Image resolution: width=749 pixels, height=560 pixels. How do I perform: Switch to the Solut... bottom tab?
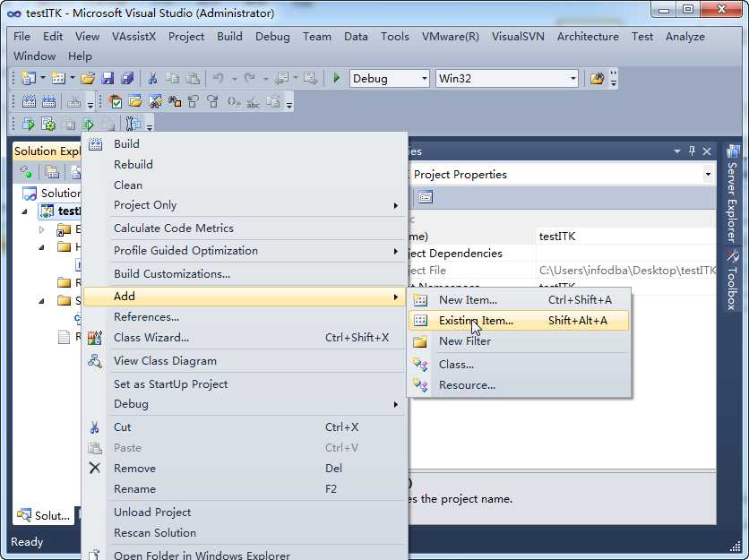click(x=44, y=515)
